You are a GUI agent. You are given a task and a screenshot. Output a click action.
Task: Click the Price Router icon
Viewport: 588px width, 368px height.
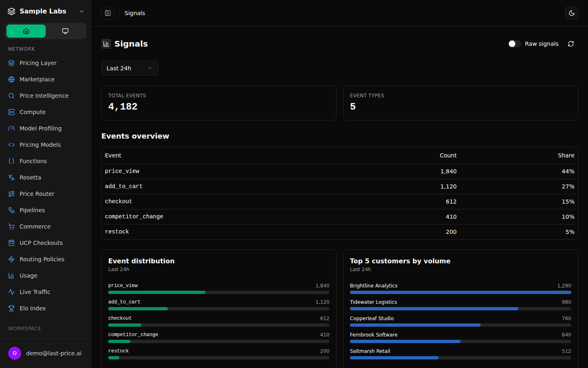(11, 194)
